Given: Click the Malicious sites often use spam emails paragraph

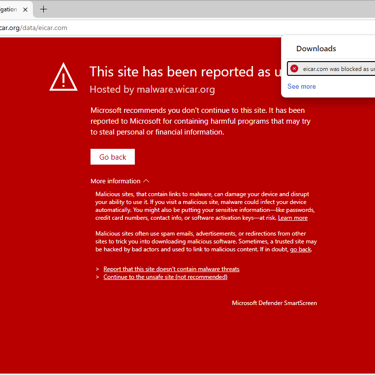Looking at the screenshot, I should pos(206,242).
